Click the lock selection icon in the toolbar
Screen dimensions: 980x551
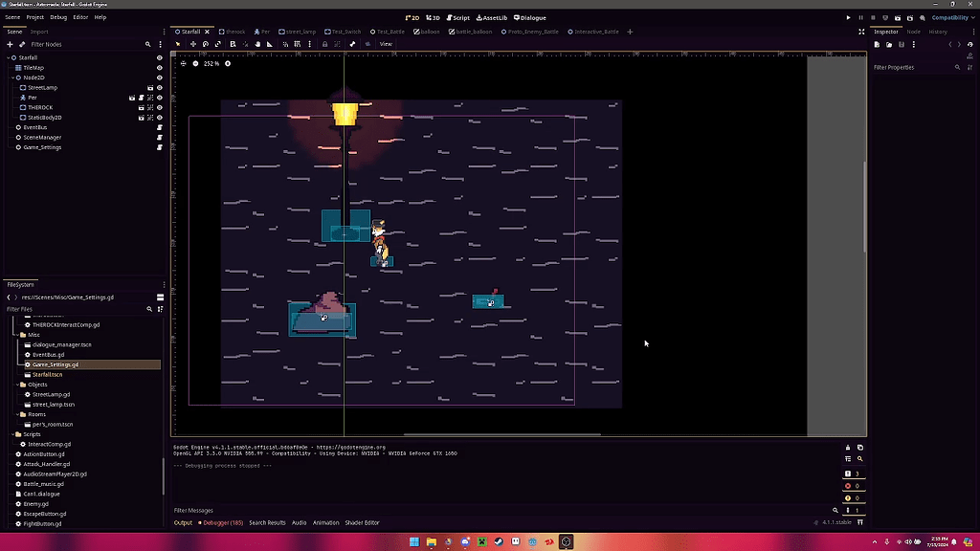(325, 44)
